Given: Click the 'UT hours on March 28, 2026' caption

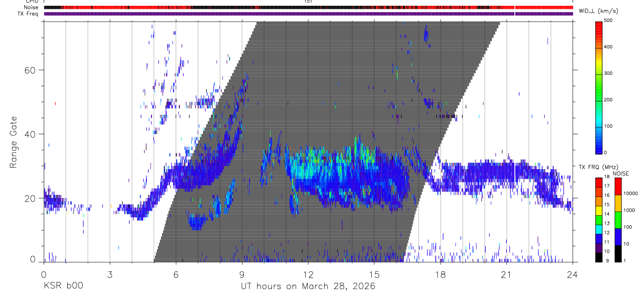Looking at the screenshot, I should click(308, 286).
